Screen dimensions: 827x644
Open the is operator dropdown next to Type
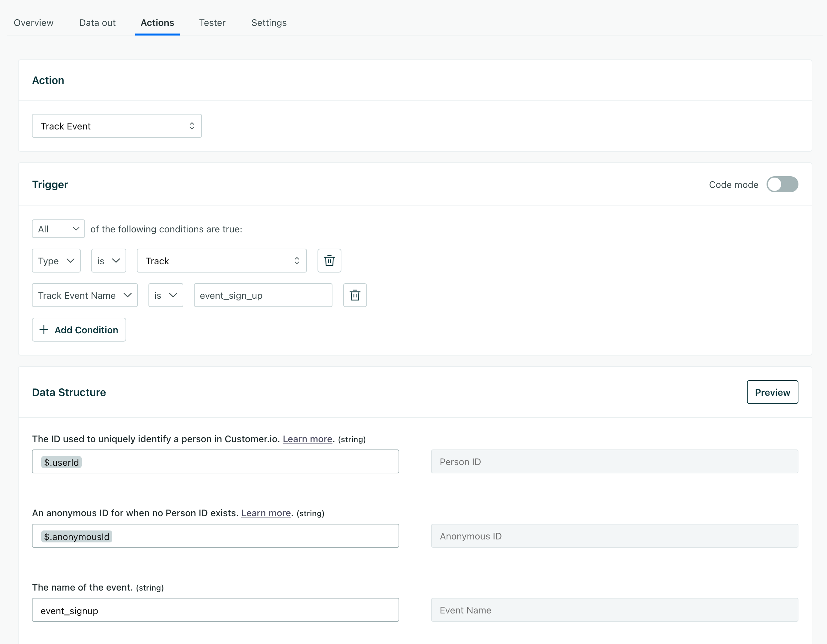click(x=108, y=260)
